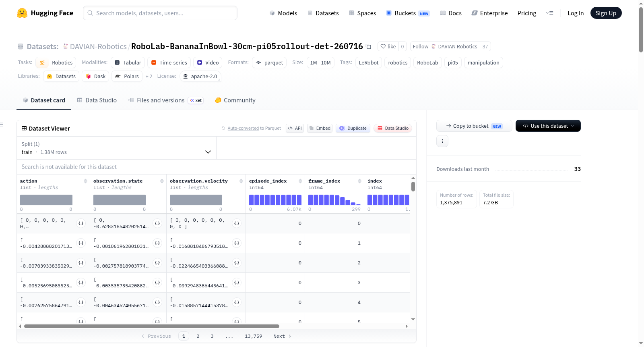Open Docs in top navigation
644x347 pixels.
[451, 13]
